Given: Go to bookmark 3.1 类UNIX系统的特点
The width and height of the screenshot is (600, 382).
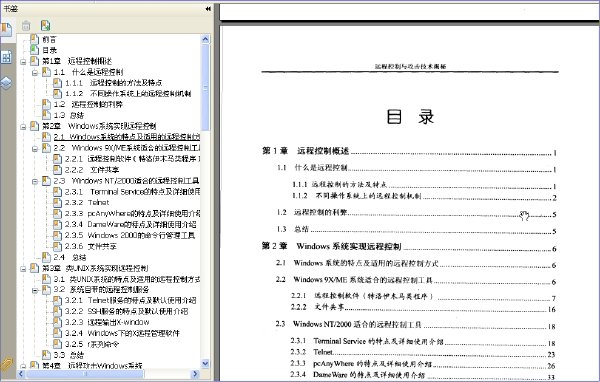Looking at the screenshot, I should click(x=127, y=279).
